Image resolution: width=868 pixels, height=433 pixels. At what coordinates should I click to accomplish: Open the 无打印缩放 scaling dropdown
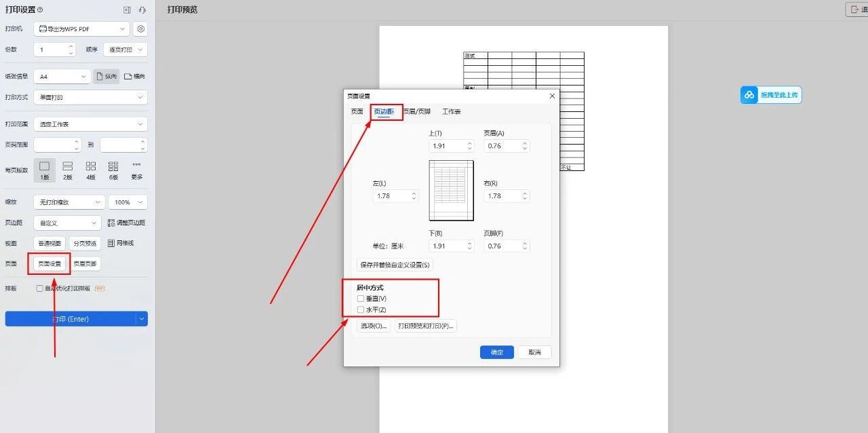coord(69,202)
